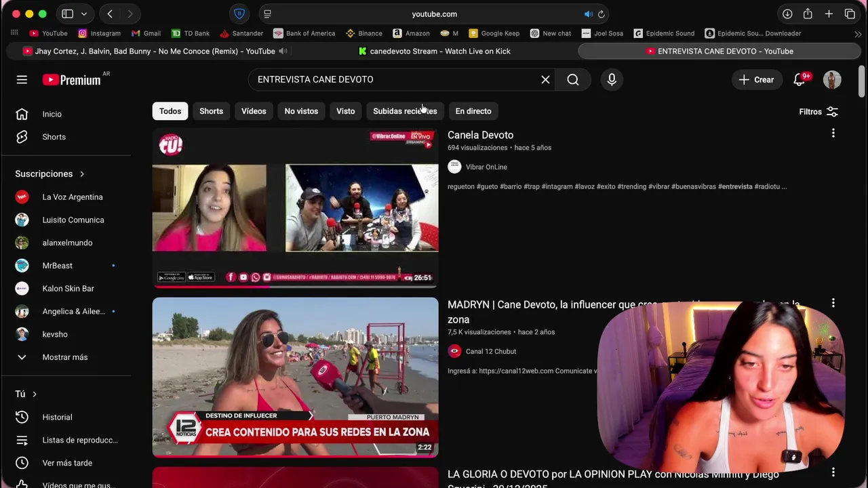Open Canela Devoto video thumbnail
The image size is (868, 488).
coord(295,208)
